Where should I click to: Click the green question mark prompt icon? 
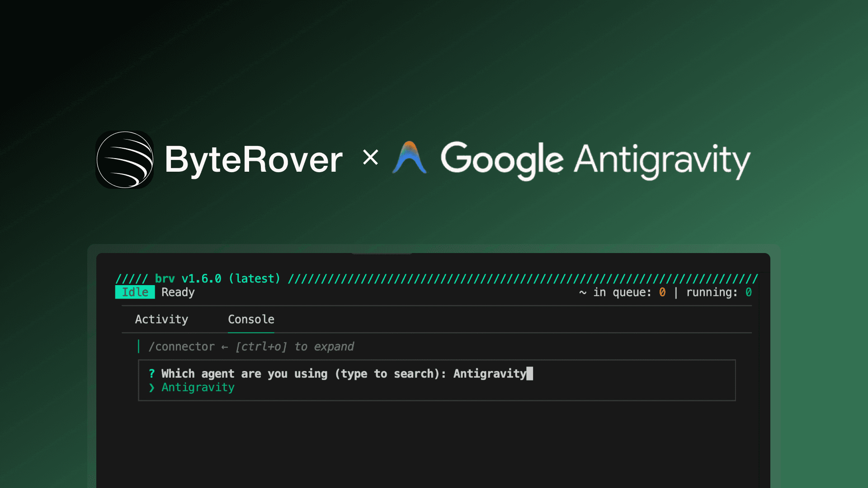[152, 374]
